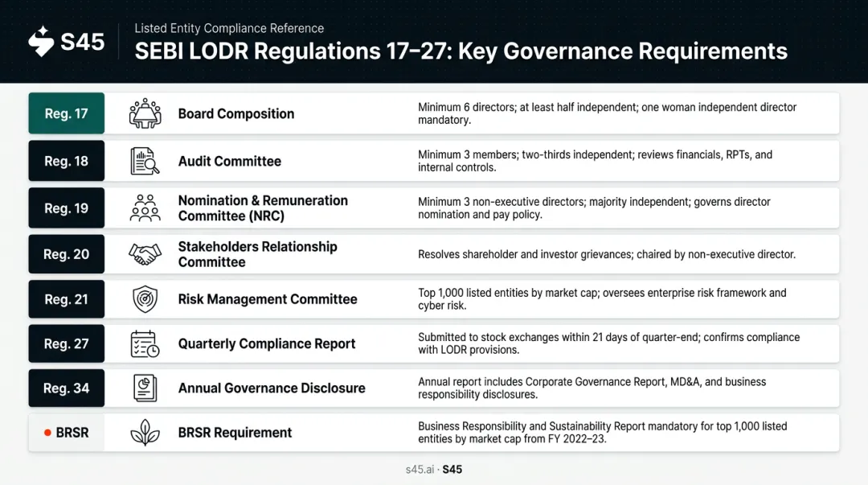Screen dimensions: 868x485
Task: Click 'Nomination & Remuneration Committee (NRC)' title
Action: pos(263,208)
